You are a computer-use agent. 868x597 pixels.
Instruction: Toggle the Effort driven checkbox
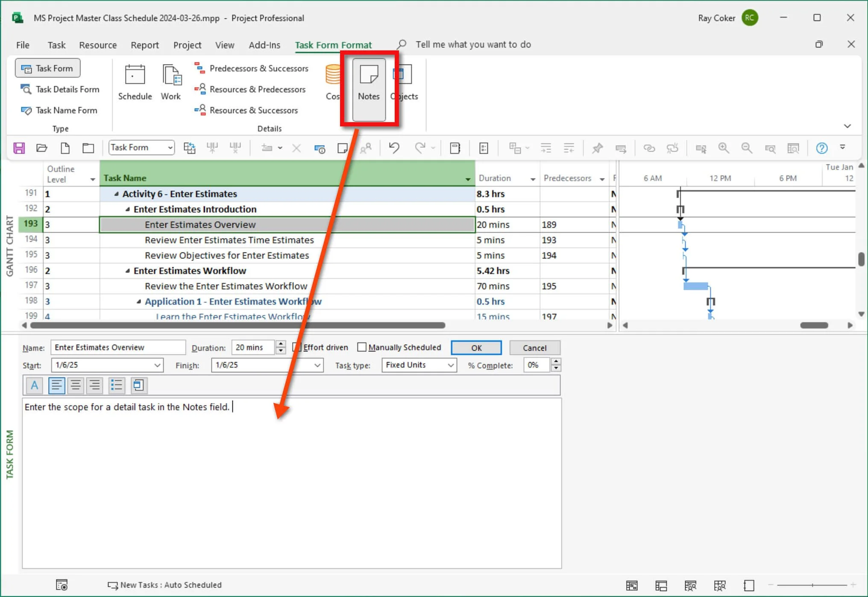pyautogui.click(x=296, y=347)
